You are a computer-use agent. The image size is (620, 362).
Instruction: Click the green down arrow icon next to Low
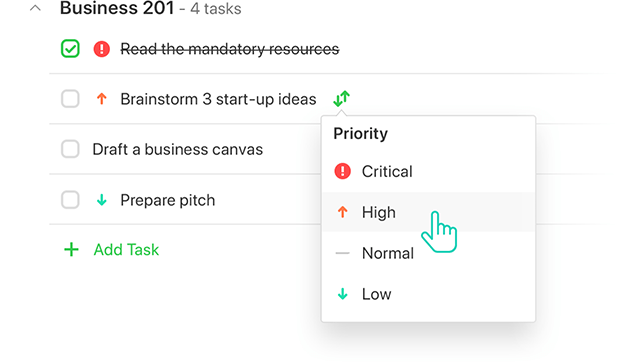[342, 294]
